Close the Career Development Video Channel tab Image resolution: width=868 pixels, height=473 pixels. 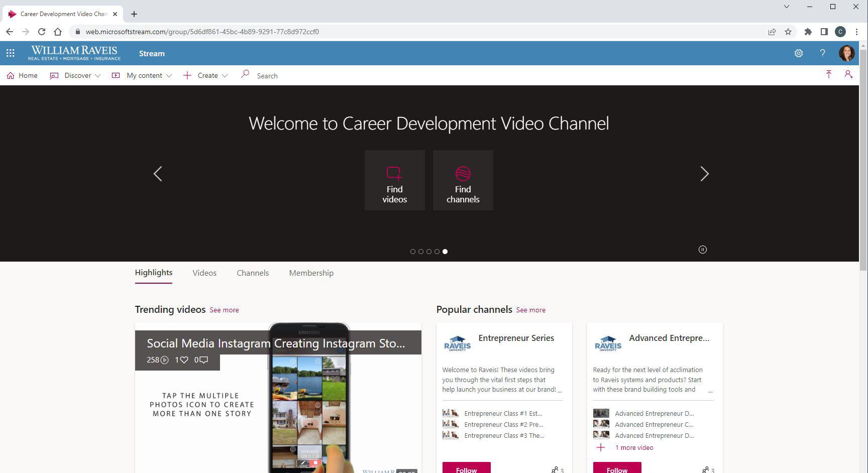(x=115, y=14)
